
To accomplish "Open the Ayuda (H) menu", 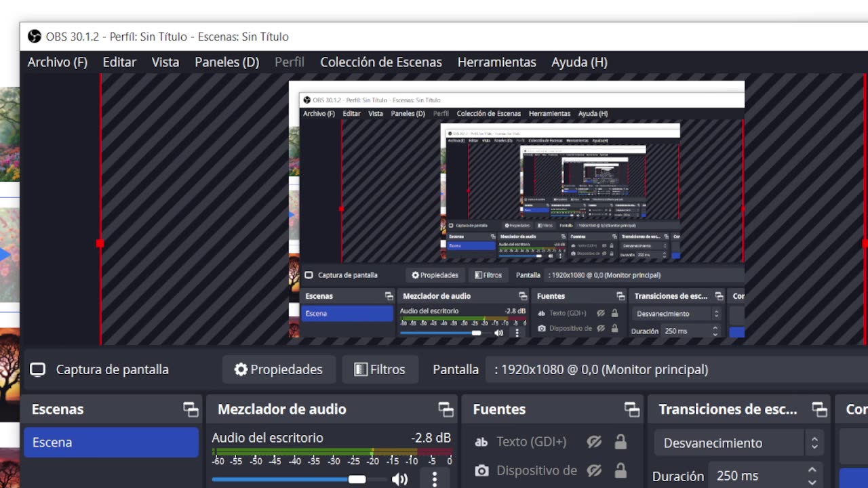I will [x=579, y=62].
